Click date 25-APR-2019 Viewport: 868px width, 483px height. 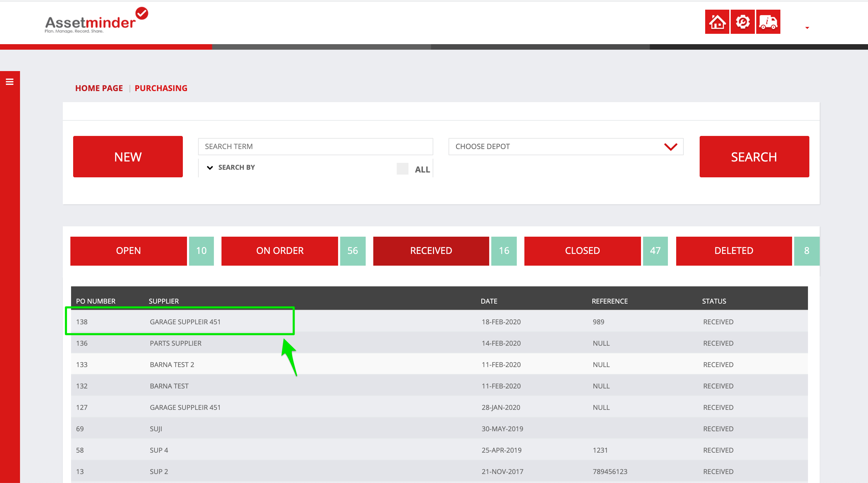(x=502, y=450)
